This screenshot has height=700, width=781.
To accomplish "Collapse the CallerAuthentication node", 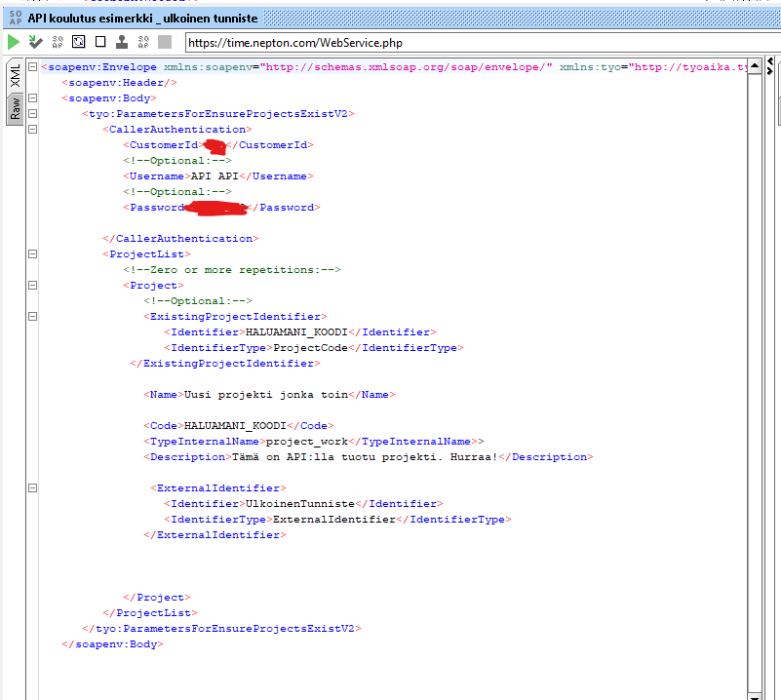I will tap(32, 129).
